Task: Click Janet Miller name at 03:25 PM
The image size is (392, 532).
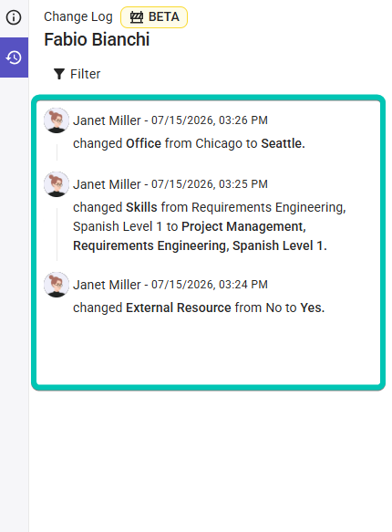Action: pyautogui.click(x=107, y=184)
